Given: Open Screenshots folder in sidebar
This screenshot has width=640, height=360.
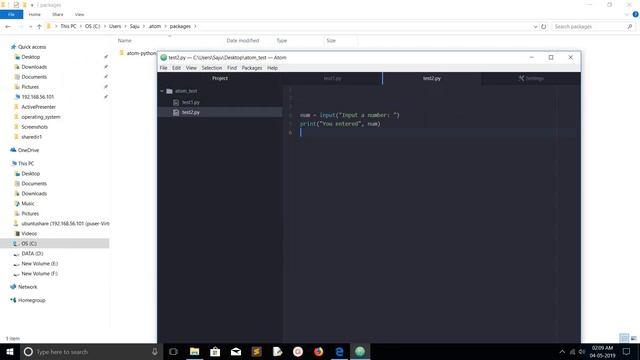Looking at the screenshot, I should (34, 127).
